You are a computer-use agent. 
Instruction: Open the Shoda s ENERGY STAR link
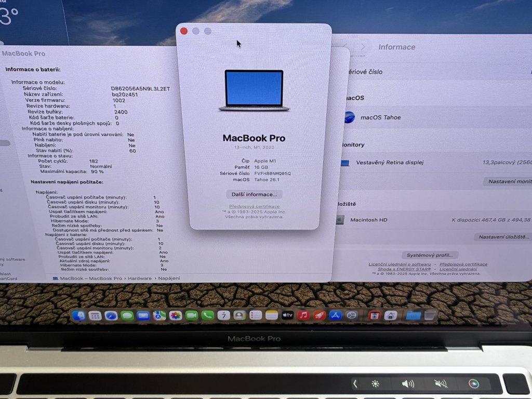coord(404,269)
